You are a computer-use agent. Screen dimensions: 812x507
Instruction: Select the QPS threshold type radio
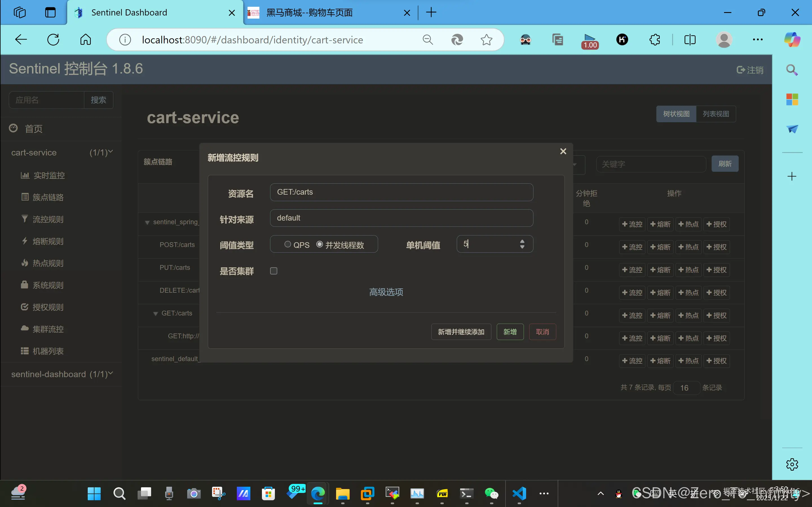tap(288, 244)
